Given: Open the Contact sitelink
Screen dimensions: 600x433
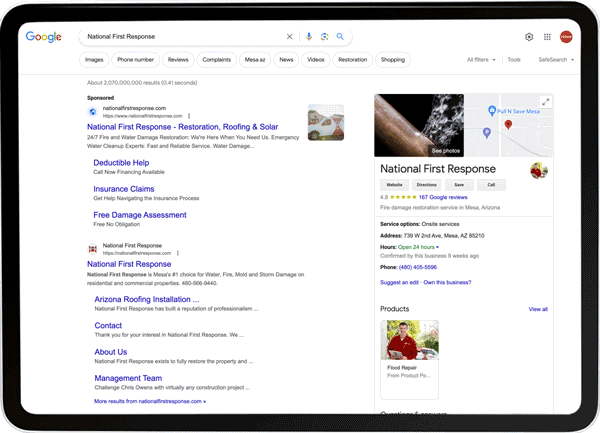Looking at the screenshot, I should click(108, 326).
